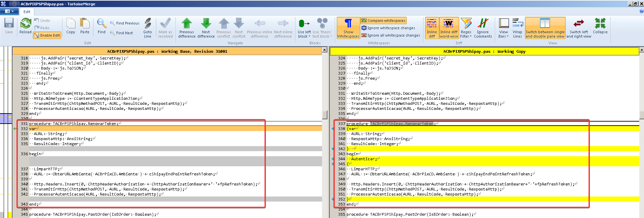Click the right pane vertical scrollbar thumb
The image size is (644, 218).
click(x=641, y=115)
